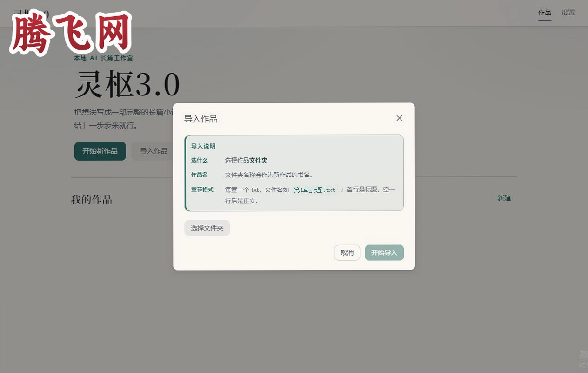Click 取消 to cancel the import
Image resolution: width=588 pixels, height=373 pixels.
tap(347, 253)
